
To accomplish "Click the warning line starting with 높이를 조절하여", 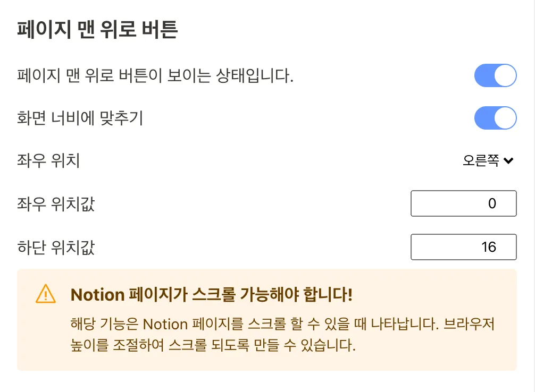I will (212, 346).
